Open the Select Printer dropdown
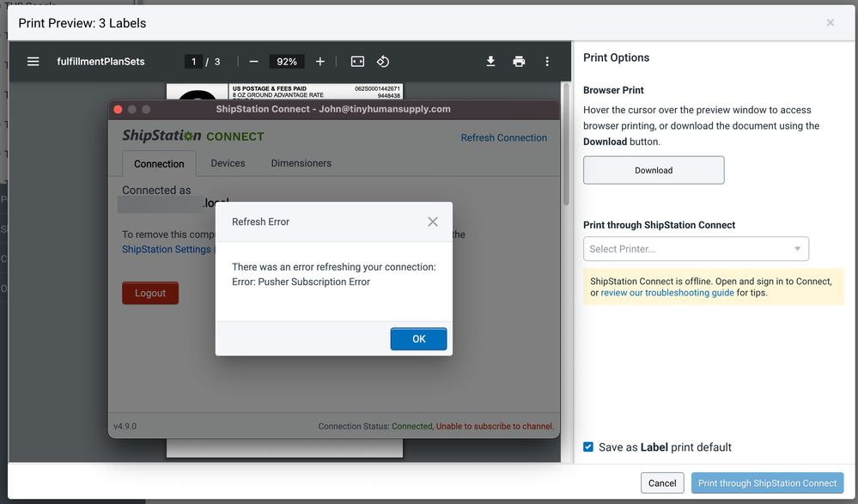 pyautogui.click(x=696, y=249)
